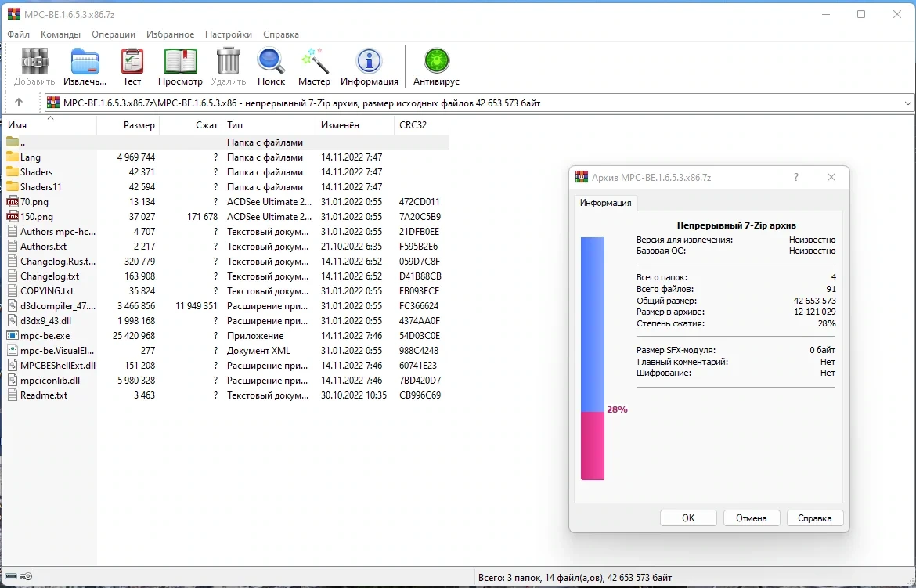Click the Общий размер 42 653 573 value
The image size is (916, 588).
(814, 301)
